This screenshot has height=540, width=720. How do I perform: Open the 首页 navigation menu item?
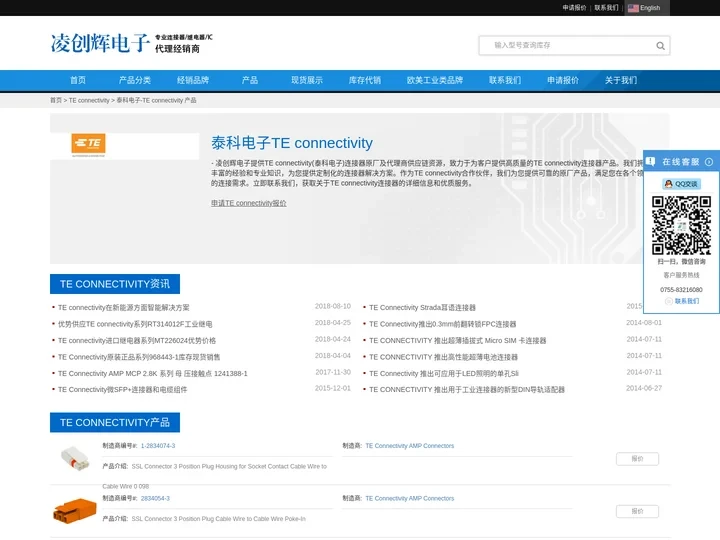(x=78, y=80)
